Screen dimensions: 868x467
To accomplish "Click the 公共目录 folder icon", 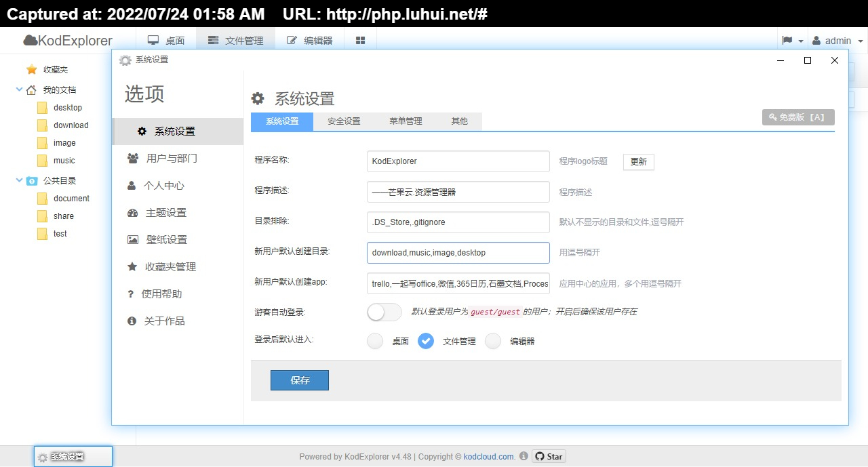I will tap(32, 181).
